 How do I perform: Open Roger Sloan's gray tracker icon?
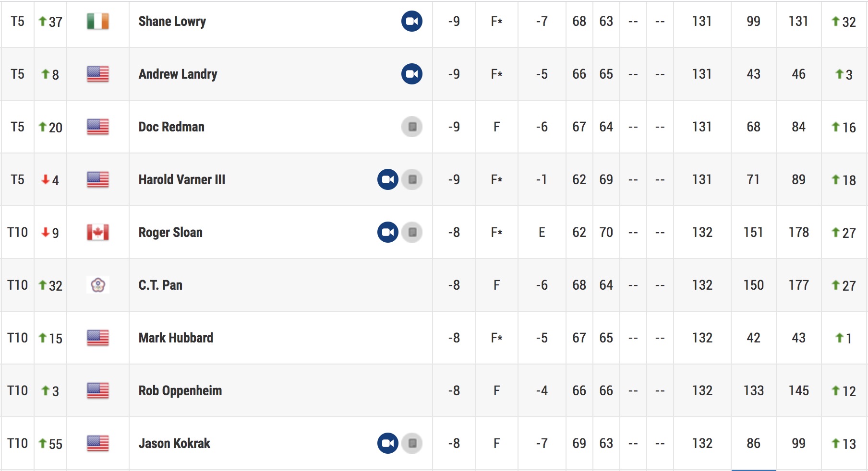click(x=411, y=232)
